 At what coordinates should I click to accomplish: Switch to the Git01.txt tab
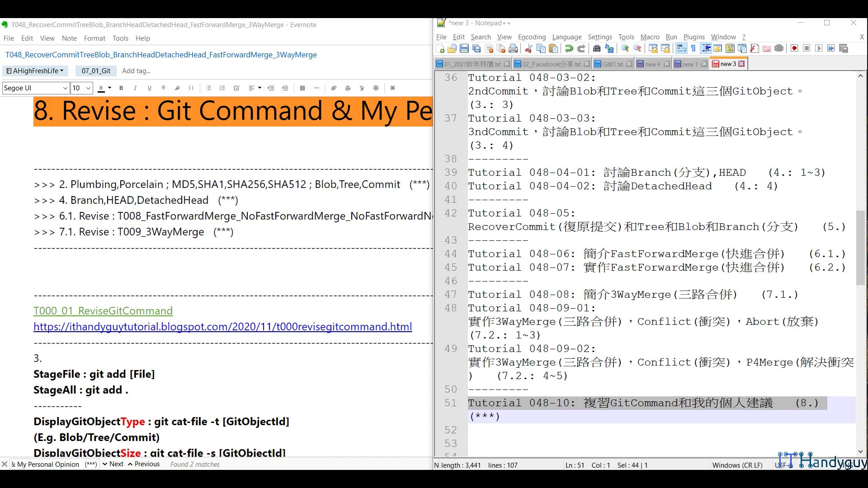click(x=613, y=64)
